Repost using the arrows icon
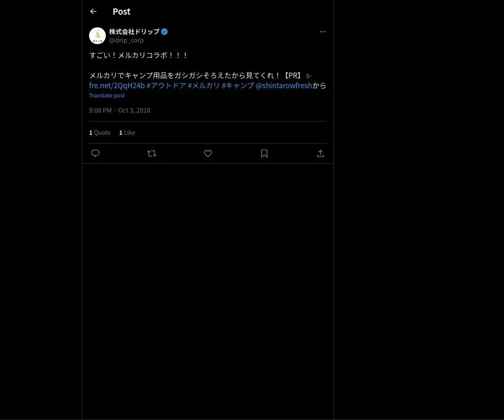Image resolution: width=504 pixels, height=420 pixels. (152, 153)
